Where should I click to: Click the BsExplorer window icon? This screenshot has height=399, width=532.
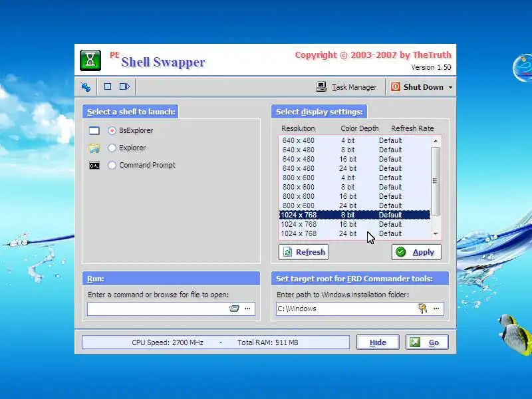click(94, 130)
